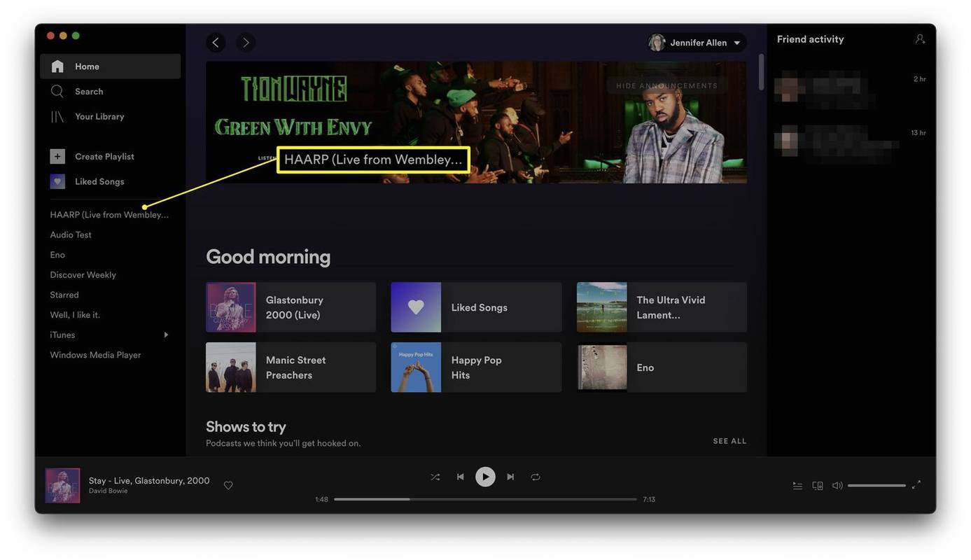Click the Search magnifier icon
Viewport: 971px width, 560px height.
coord(57,92)
